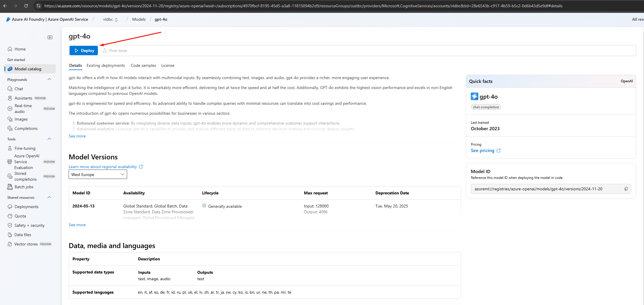Click the browser back arrow
Screen dimensions: 644x305
pyautogui.click(x=5, y=6)
